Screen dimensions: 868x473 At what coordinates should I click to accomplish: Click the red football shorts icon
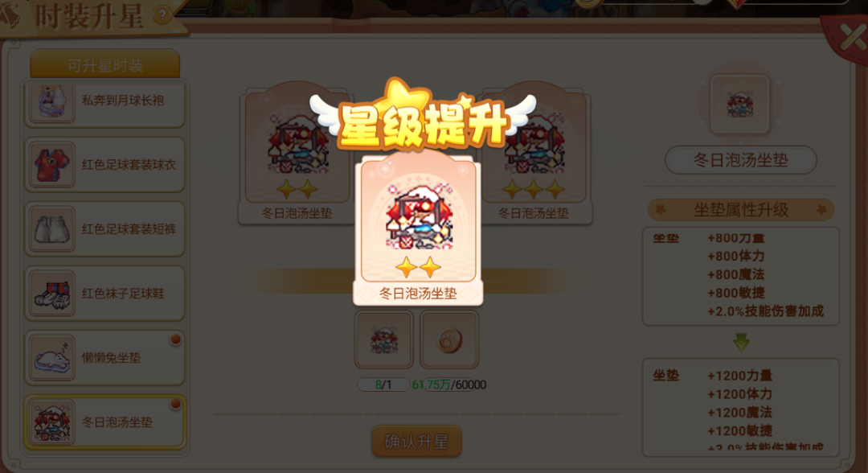(52, 229)
